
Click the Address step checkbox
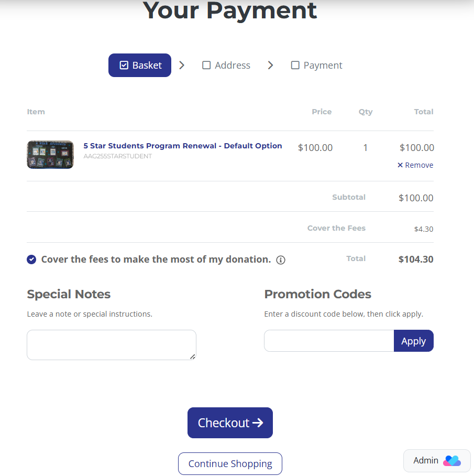click(x=206, y=66)
